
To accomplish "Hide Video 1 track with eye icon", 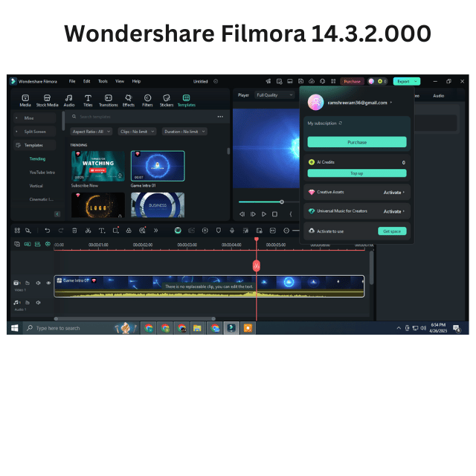I will click(x=48, y=283).
